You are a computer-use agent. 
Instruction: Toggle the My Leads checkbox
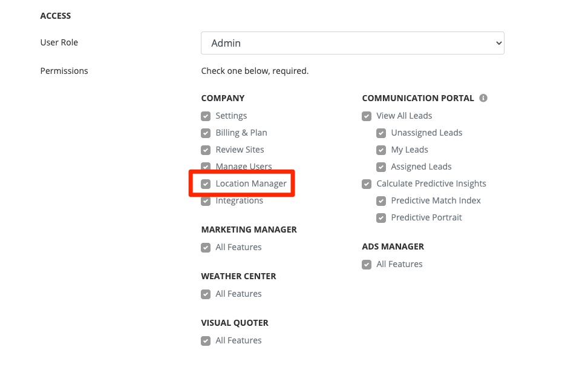tap(381, 150)
